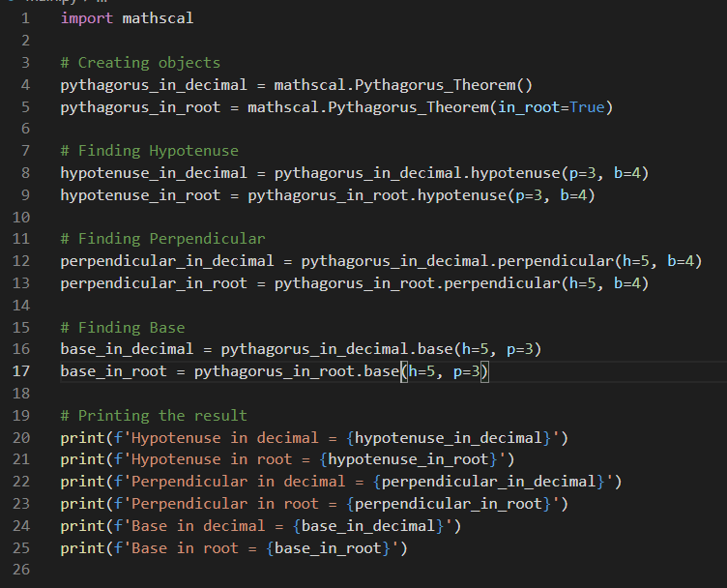Click 'hypotenuse_in_decimal' variable on line 8
Image resolution: width=727 pixels, height=588 pixels.
point(154,173)
